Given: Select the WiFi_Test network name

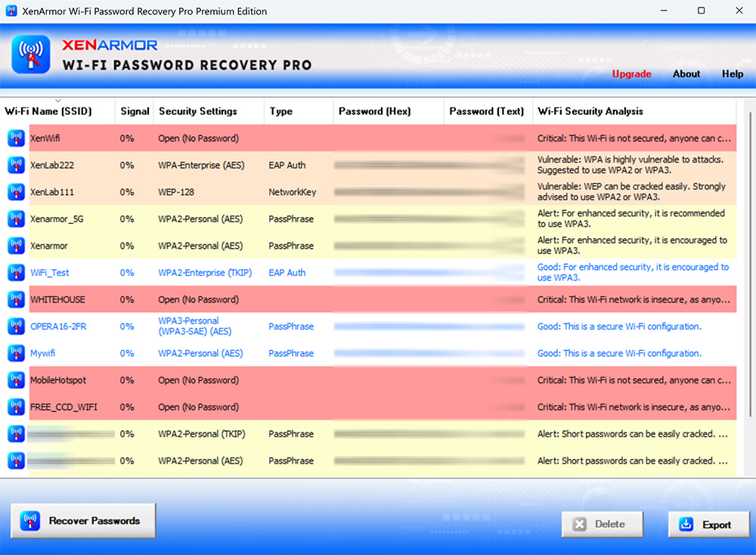Looking at the screenshot, I should pyautogui.click(x=50, y=273).
